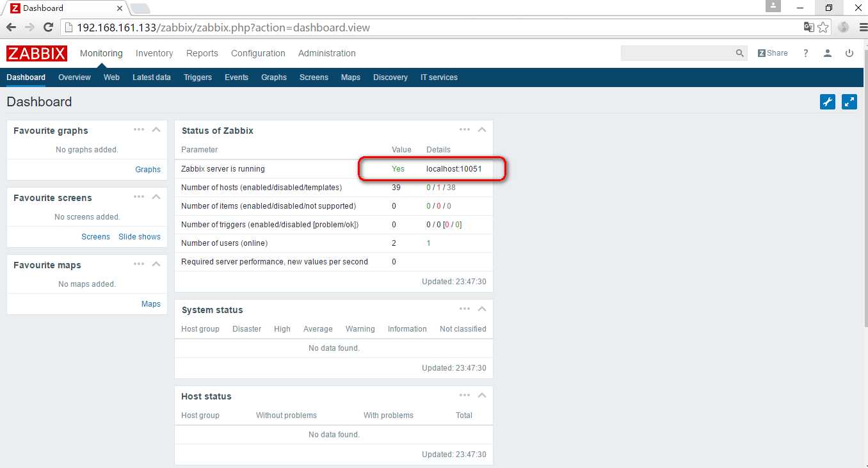Open Maps submenu in navigation bar
This screenshot has width=868, height=468.
[x=351, y=77]
